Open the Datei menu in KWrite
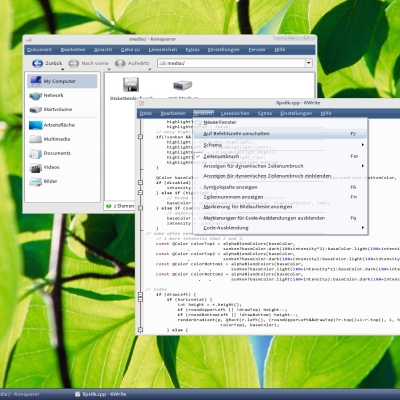The width and height of the screenshot is (400, 400). pyautogui.click(x=146, y=113)
